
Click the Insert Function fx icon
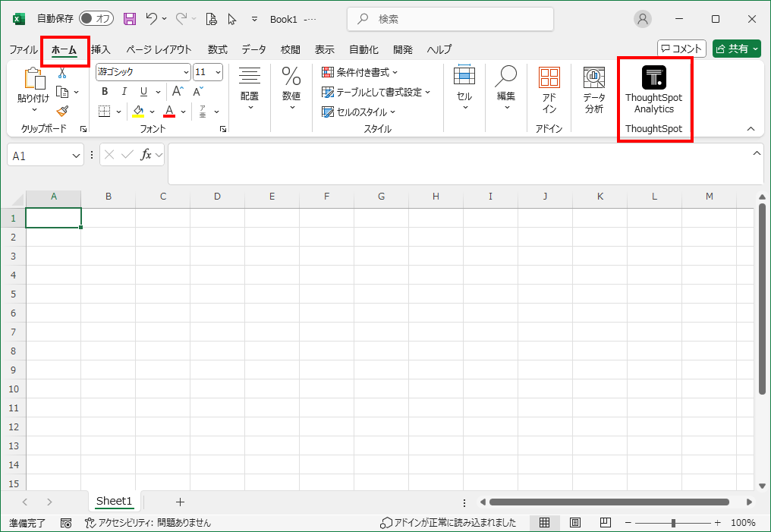pyautogui.click(x=146, y=155)
